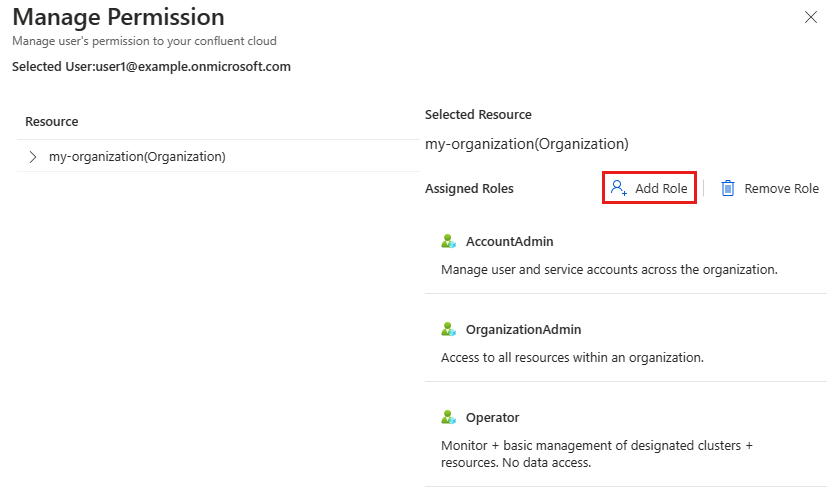The height and width of the screenshot is (497, 836).
Task: Select the OrganizationAdmin role name
Action: (523, 329)
